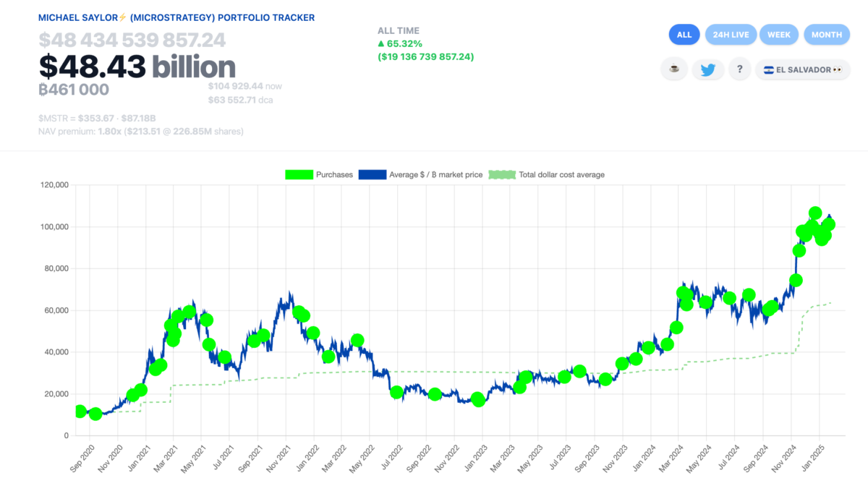
Task: Click the highest purchase dot above 100,000
Action: click(x=815, y=213)
